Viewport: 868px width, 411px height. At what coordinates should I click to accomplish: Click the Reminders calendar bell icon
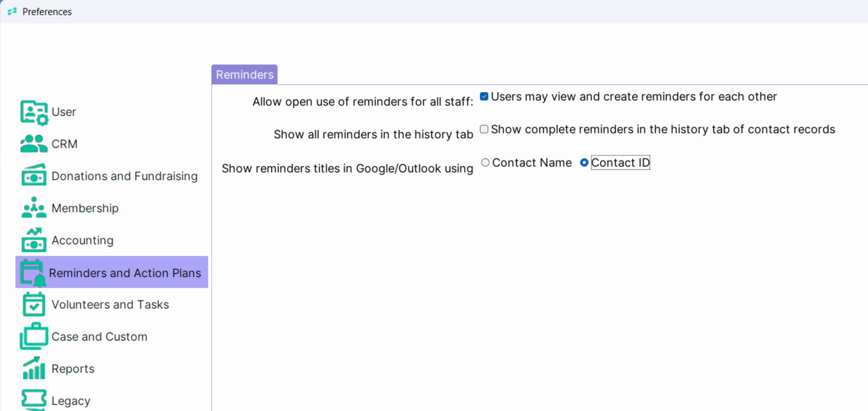[x=33, y=273]
